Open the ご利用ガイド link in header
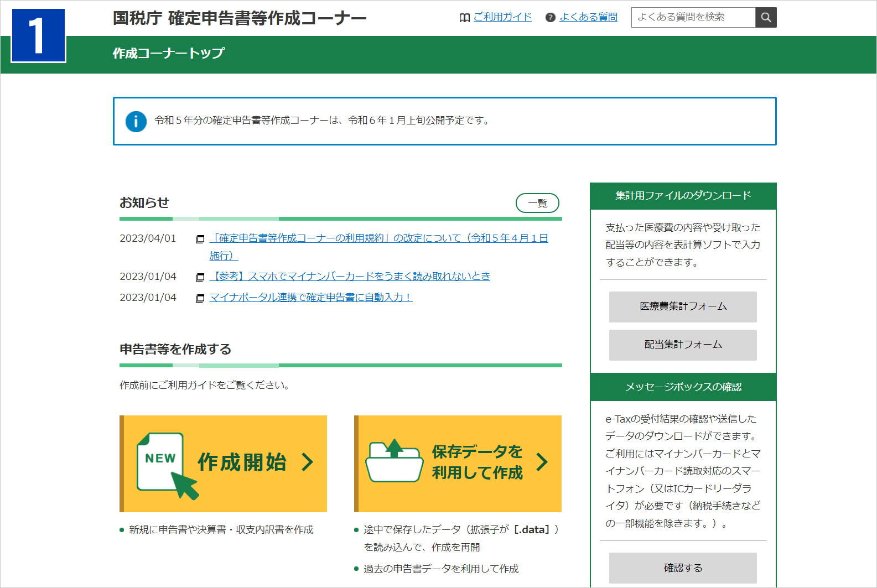The width and height of the screenshot is (877, 588). pos(502,17)
